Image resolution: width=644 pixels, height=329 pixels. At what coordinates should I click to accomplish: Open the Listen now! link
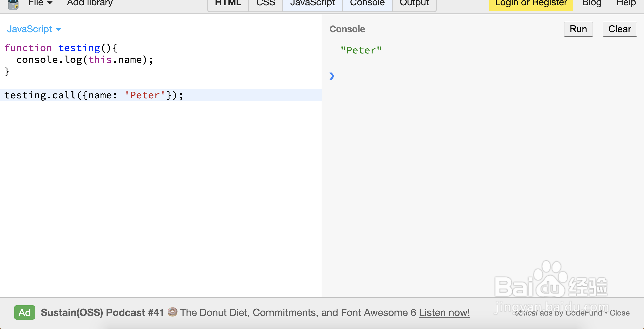tap(444, 312)
